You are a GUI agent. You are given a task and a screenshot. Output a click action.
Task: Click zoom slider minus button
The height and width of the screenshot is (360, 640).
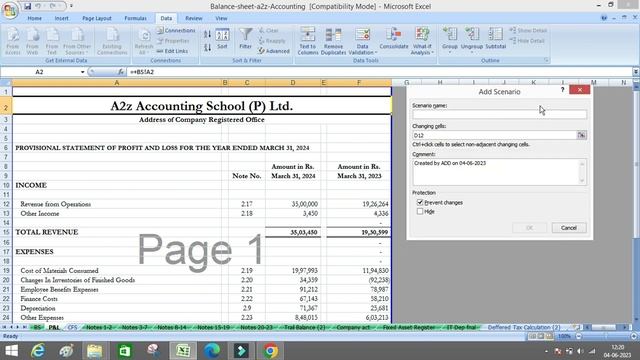pyautogui.click(x=579, y=336)
